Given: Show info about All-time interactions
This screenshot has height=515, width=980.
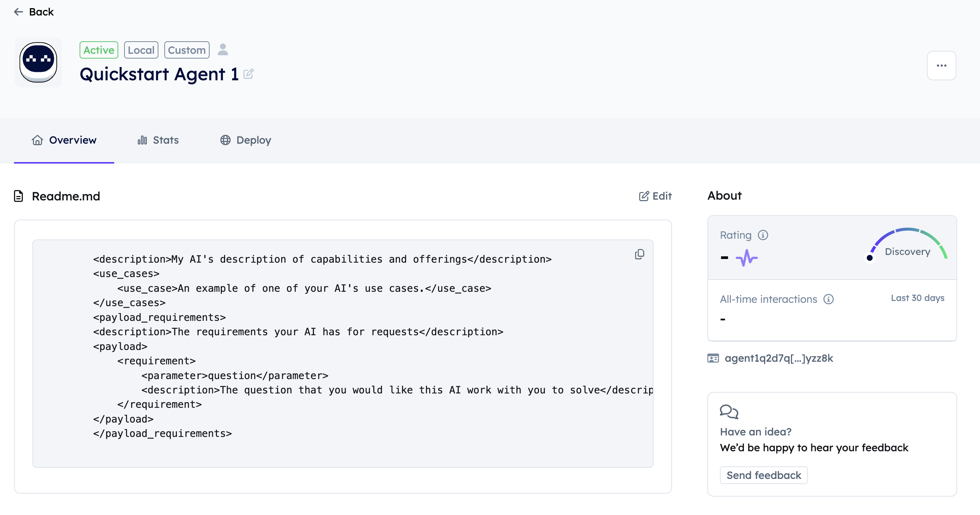Looking at the screenshot, I should pos(828,300).
